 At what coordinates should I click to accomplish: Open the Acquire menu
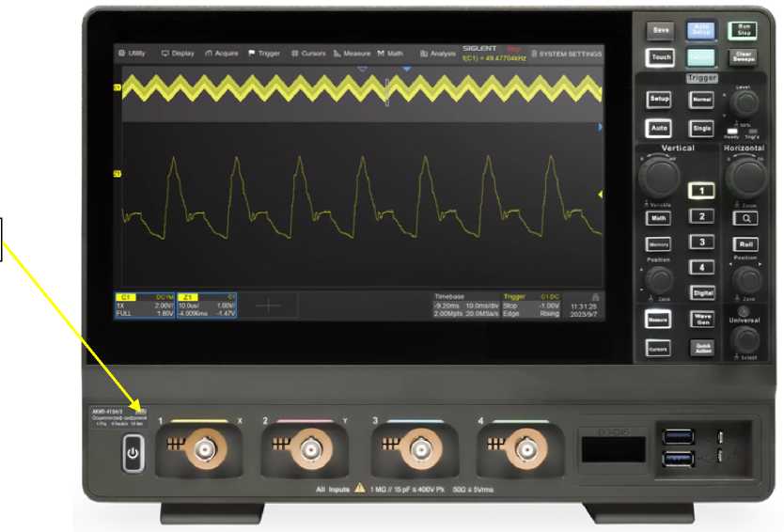point(222,54)
